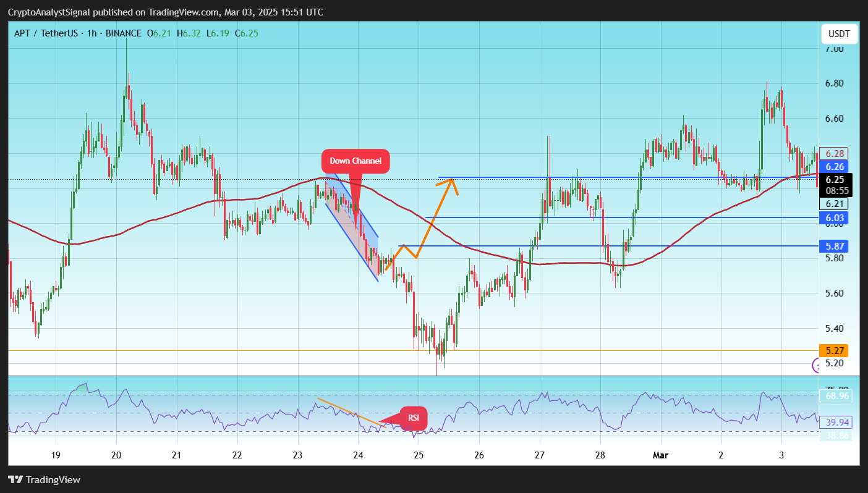Click the 6.80 price axis value
The height and width of the screenshot is (493, 868).
(836, 83)
